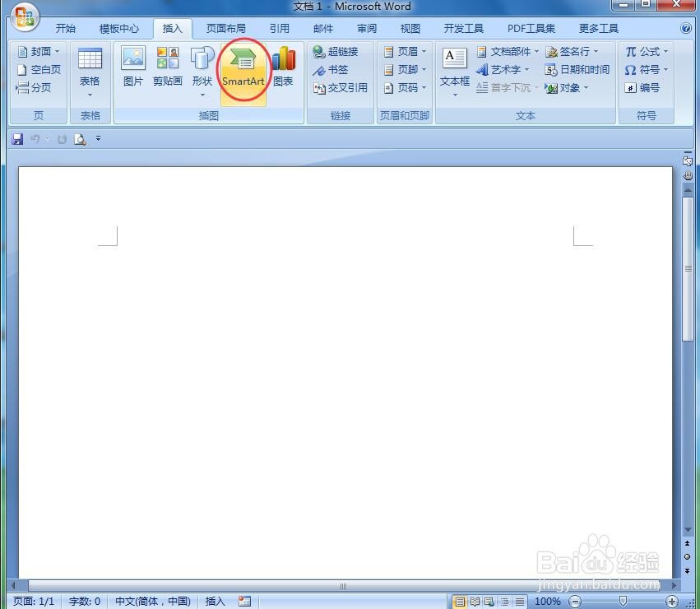Open Word Help question mark
The image size is (700, 609).
[x=686, y=28]
